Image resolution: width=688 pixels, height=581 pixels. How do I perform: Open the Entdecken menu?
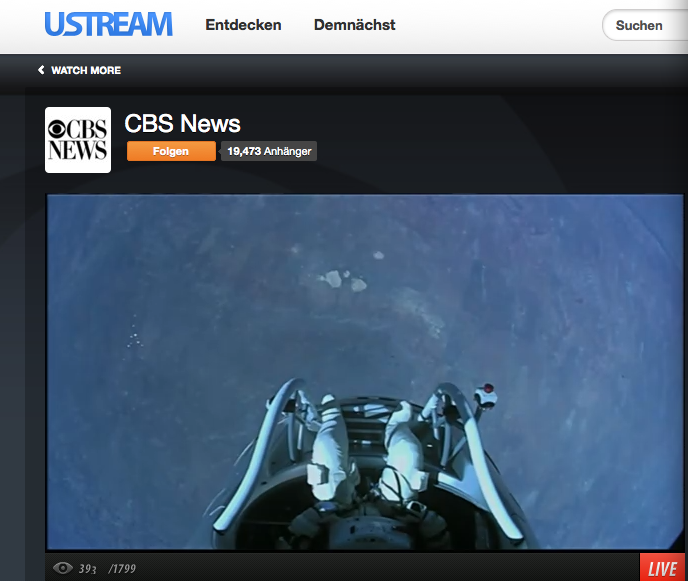pyautogui.click(x=243, y=25)
